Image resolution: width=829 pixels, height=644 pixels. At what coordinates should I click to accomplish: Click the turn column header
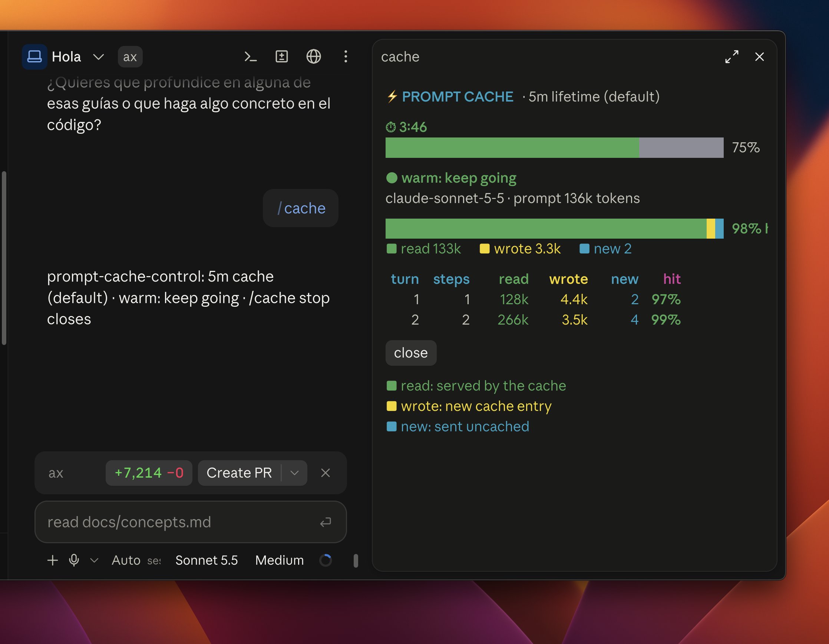(x=404, y=279)
